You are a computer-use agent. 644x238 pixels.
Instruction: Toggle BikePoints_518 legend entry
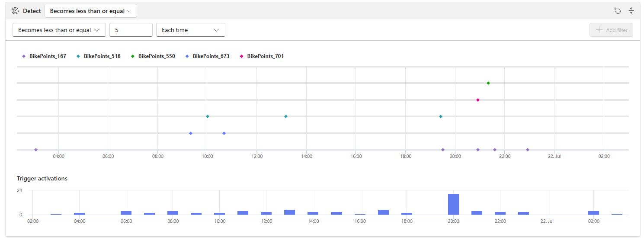pos(99,56)
